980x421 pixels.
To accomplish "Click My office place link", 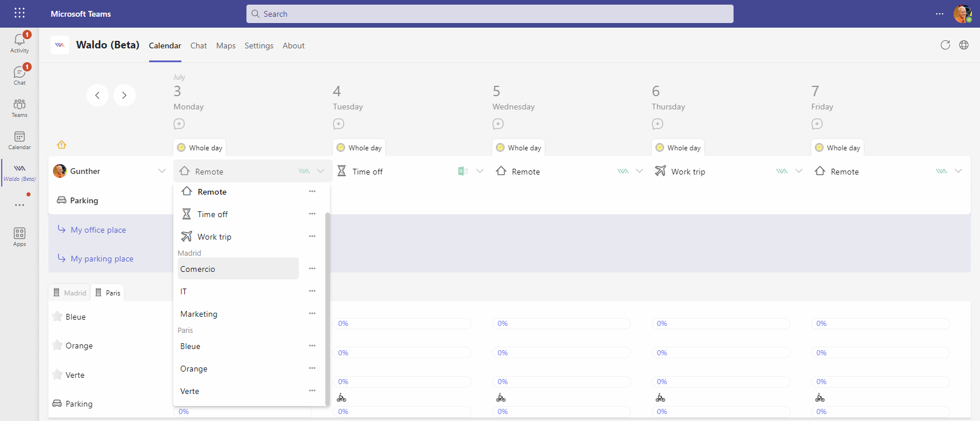I will (x=98, y=230).
